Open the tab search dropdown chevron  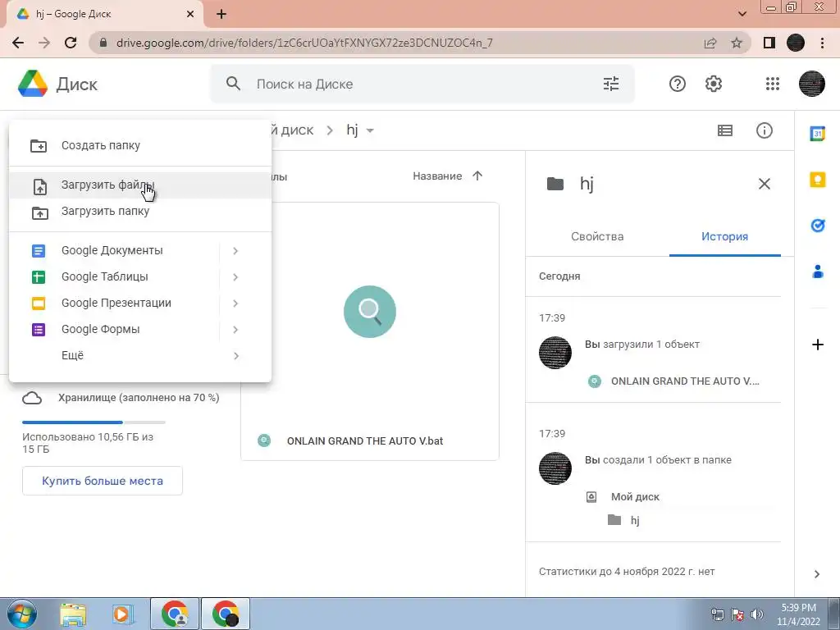click(x=742, y=14)
